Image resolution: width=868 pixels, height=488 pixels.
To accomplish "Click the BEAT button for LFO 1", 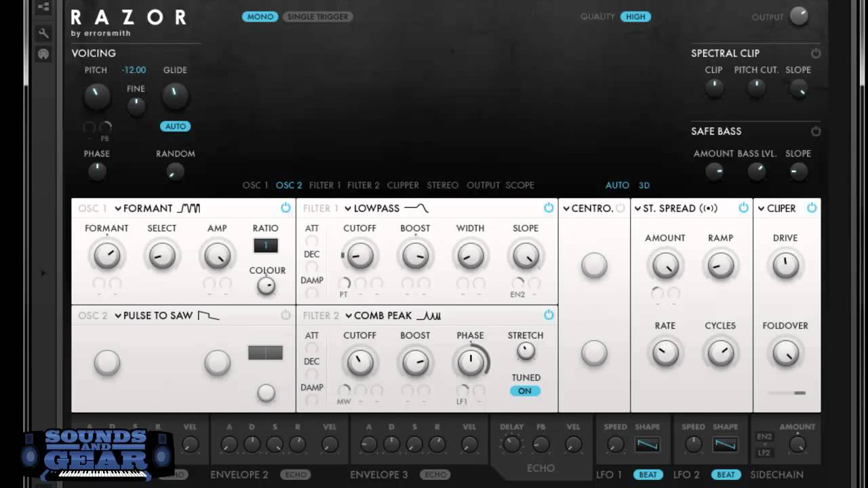I will tap(648, 474).
